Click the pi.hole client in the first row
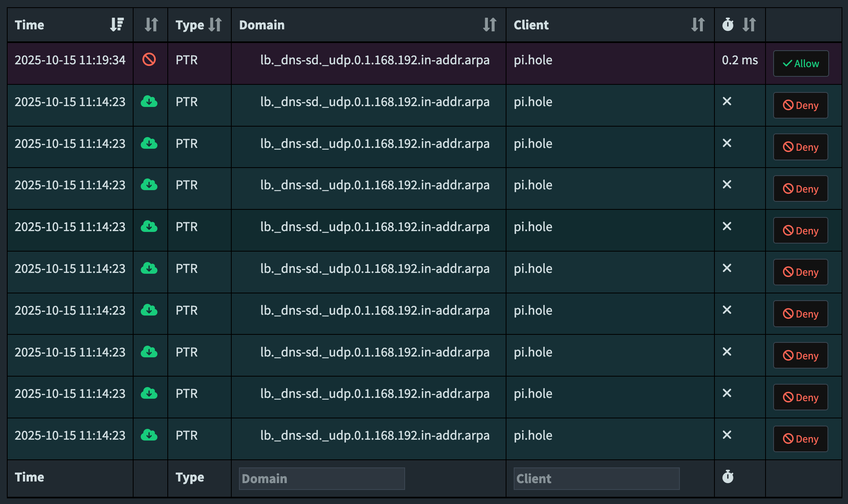Screen dimensions: 848x504 point(533,60)
